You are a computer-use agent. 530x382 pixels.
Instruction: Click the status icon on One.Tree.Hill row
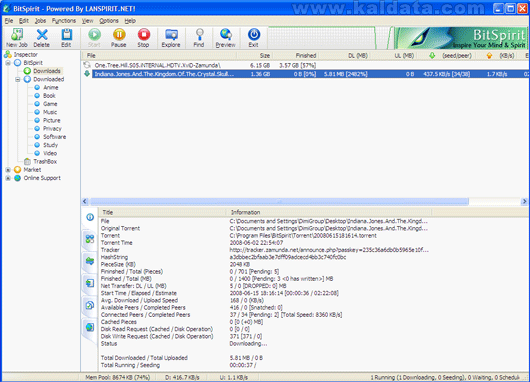tap(87, 65)
